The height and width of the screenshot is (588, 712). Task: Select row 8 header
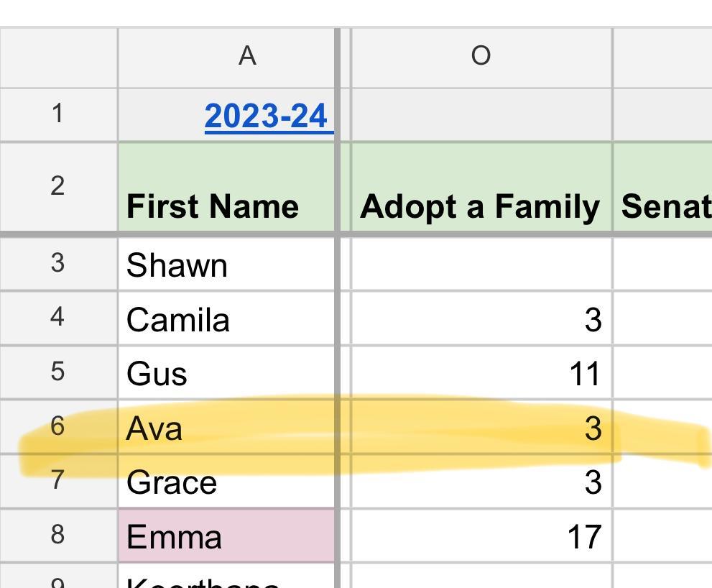click(x=58, y=536)
